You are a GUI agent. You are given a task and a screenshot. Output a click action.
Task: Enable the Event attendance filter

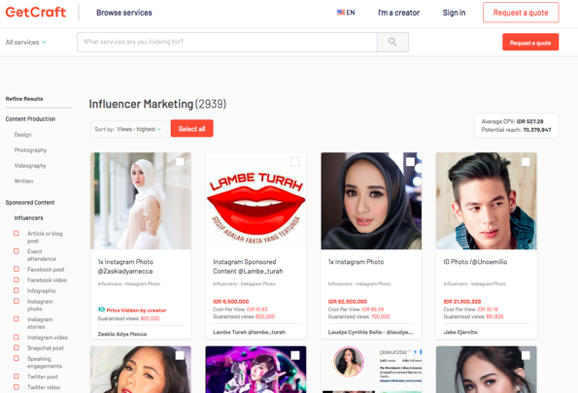click(16, 251)
